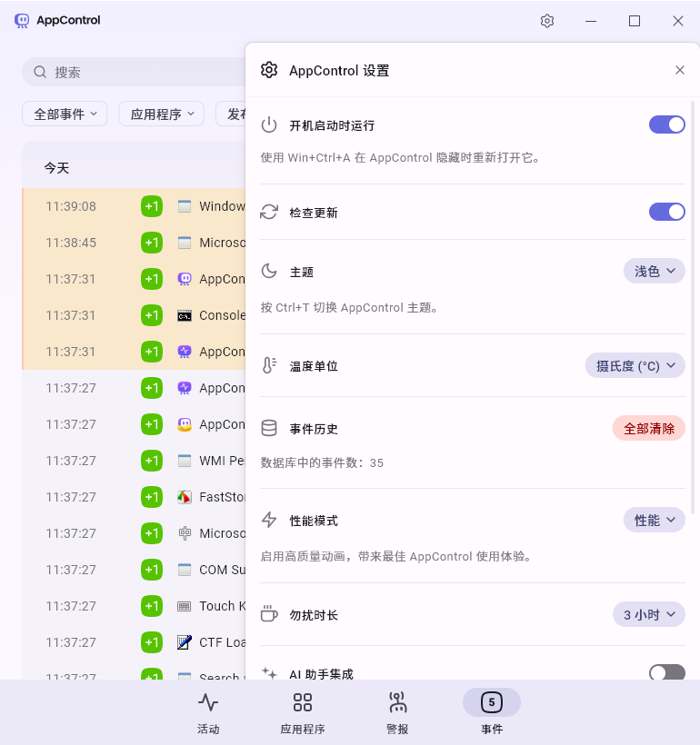Toggle the 检查更新 switch
The height and width of the screenshot is (745, 700).
666,212
